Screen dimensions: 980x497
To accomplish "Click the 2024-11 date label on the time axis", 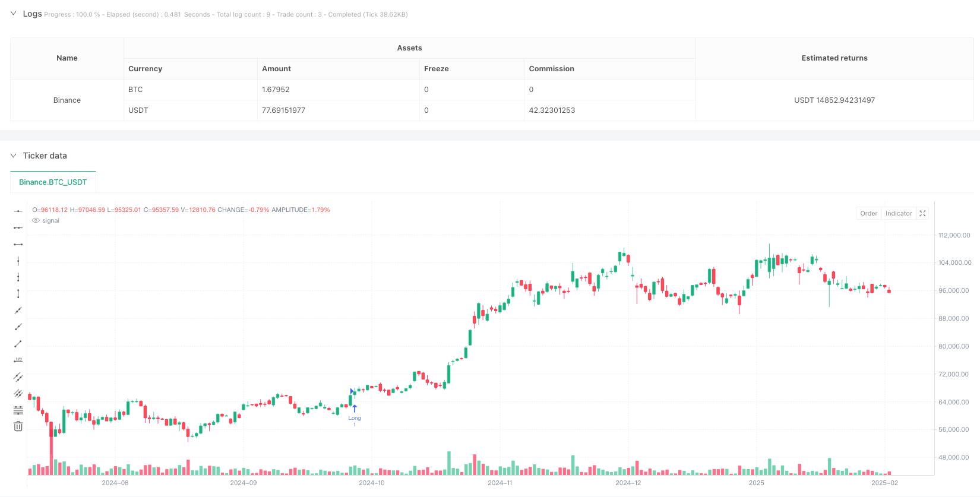I will (500, 483).
